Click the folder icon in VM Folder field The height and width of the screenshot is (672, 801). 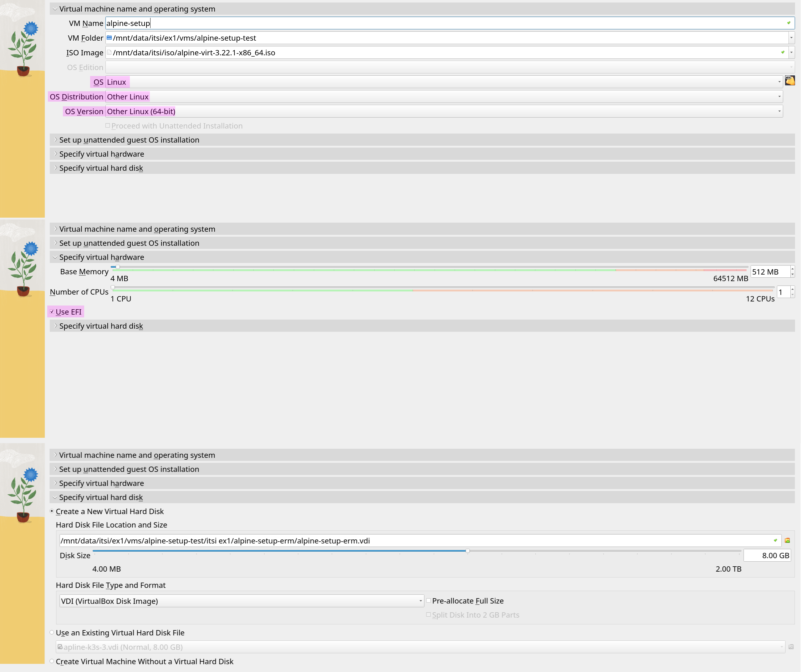(109, 38)
